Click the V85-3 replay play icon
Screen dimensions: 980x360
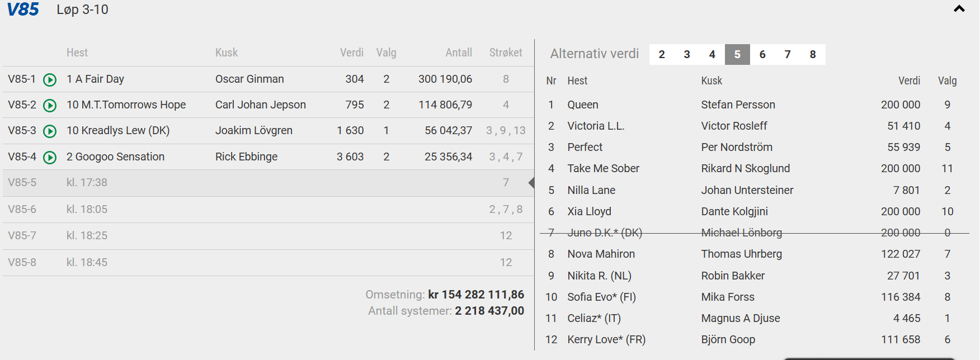coord(50,131)
